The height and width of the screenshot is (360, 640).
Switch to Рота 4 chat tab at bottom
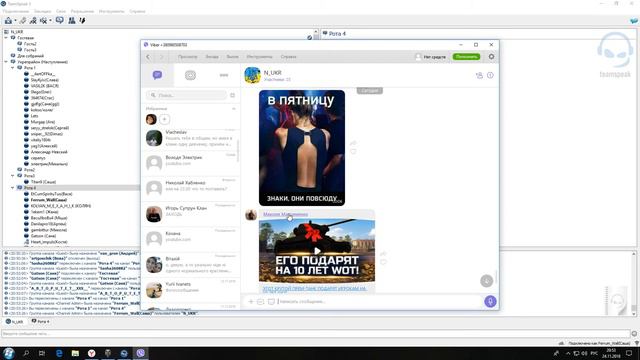40,322
